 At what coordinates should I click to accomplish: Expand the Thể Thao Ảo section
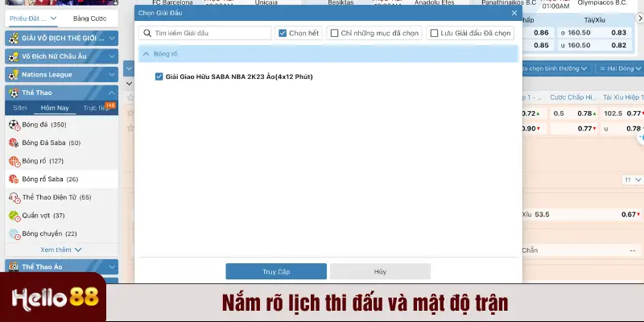click(112, 266)
